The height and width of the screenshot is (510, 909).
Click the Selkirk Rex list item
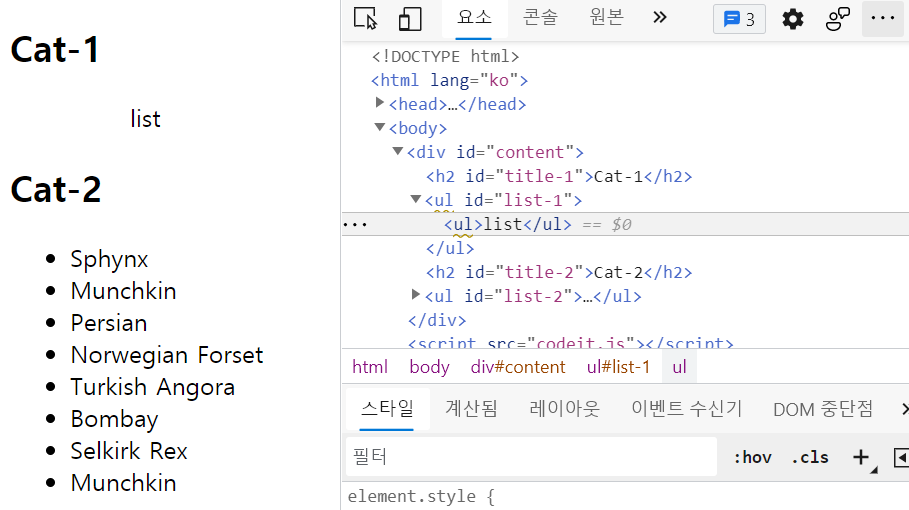[129, 451]
